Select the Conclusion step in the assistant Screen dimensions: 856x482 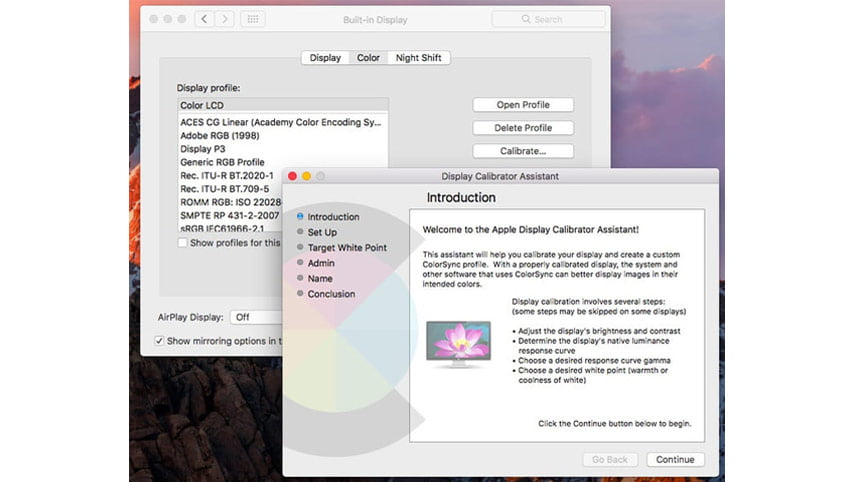pyautogui.click(x=325, y=294)
